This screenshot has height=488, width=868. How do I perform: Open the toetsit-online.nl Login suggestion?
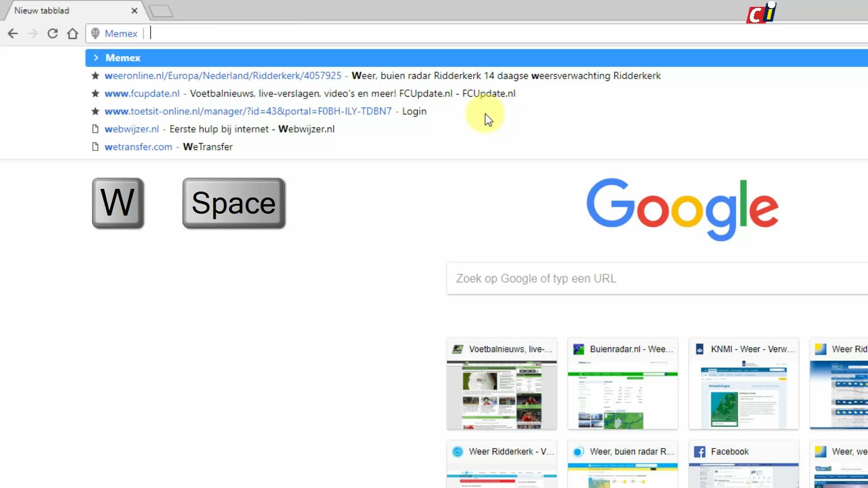point(271,111)
